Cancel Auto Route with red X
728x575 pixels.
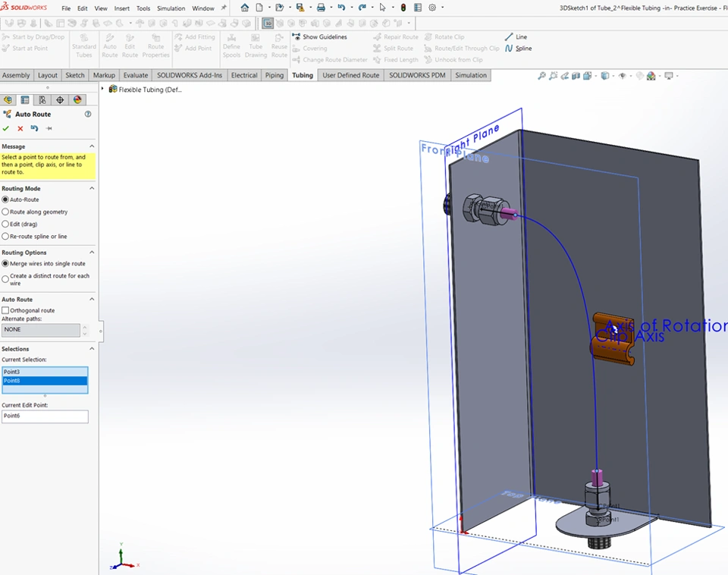click(x=20, y=129)
